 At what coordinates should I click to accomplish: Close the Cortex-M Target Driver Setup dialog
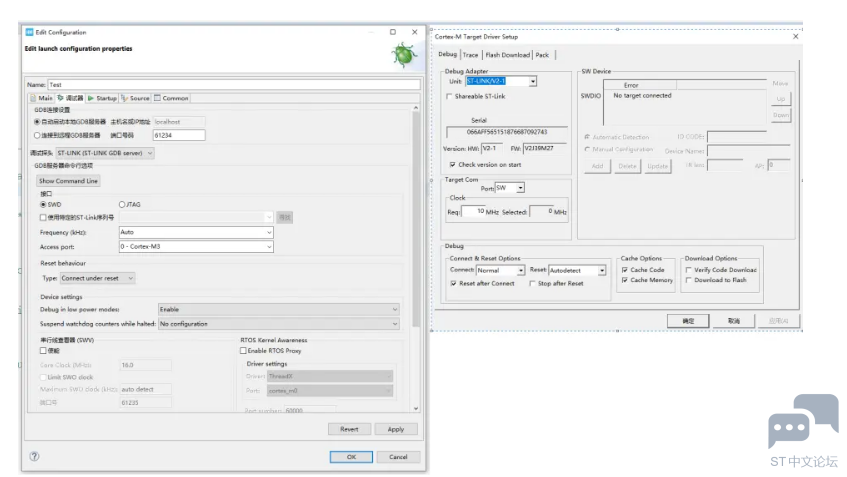(795, 37)
